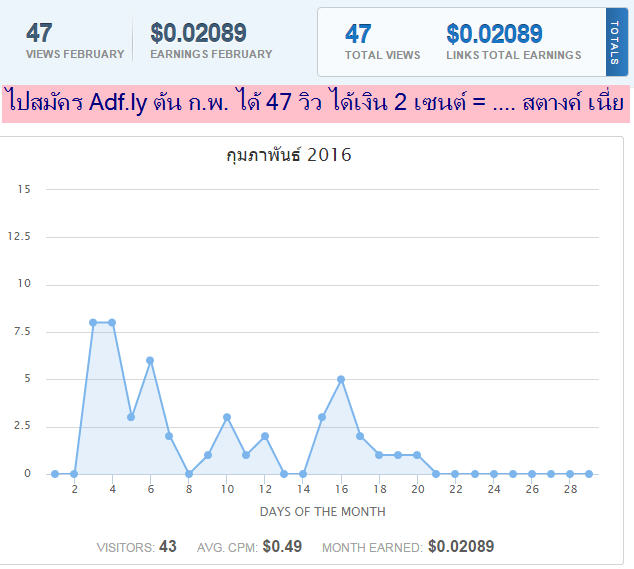Click the 47 Total Views figure
Screen dimensions: 634x569
358,34
